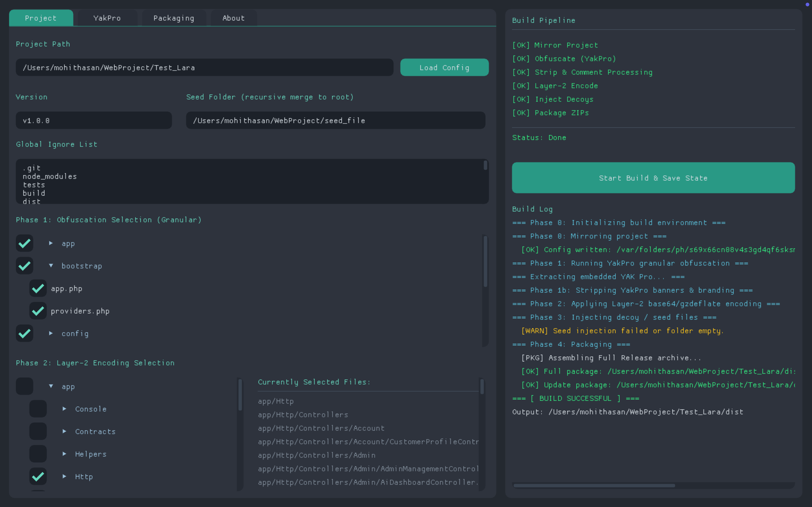
Task: Open the About tab
Action: pyautogui.click(x=233, y=18)
